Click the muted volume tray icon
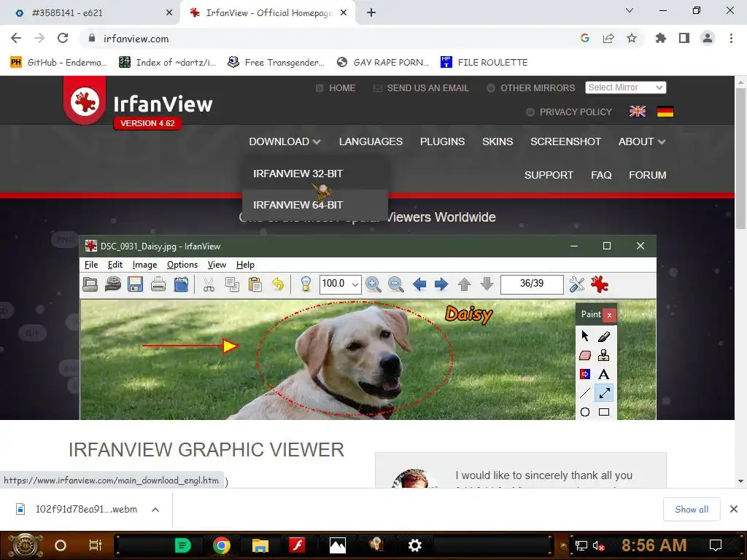Image resolution: width=747 pixels, height=560 pixels. point(599,545)
